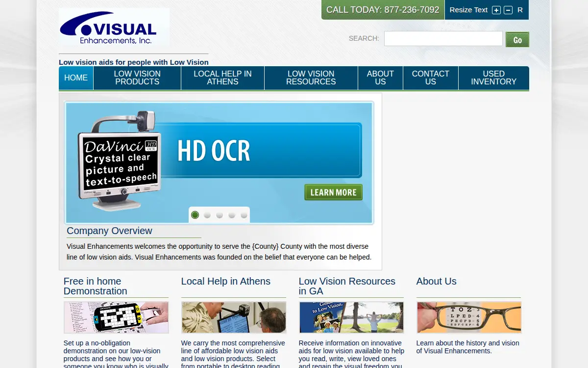
Task: Click the Local Help in Athens photo
Action: [x=234, y=317]
